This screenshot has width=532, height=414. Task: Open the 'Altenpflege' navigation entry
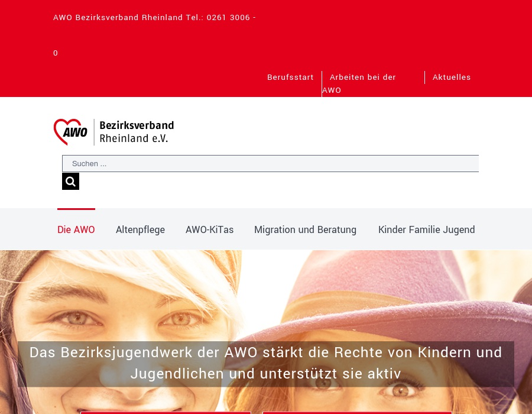point(140,229)
